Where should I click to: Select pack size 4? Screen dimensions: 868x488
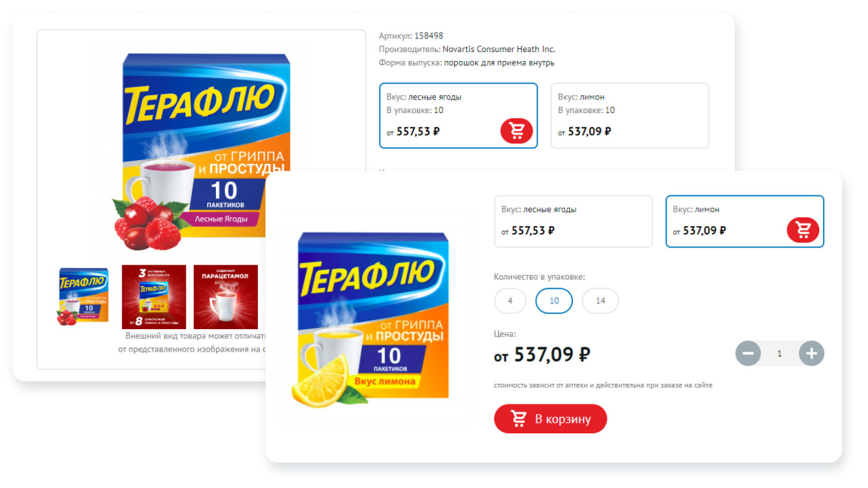click(511, 300)
